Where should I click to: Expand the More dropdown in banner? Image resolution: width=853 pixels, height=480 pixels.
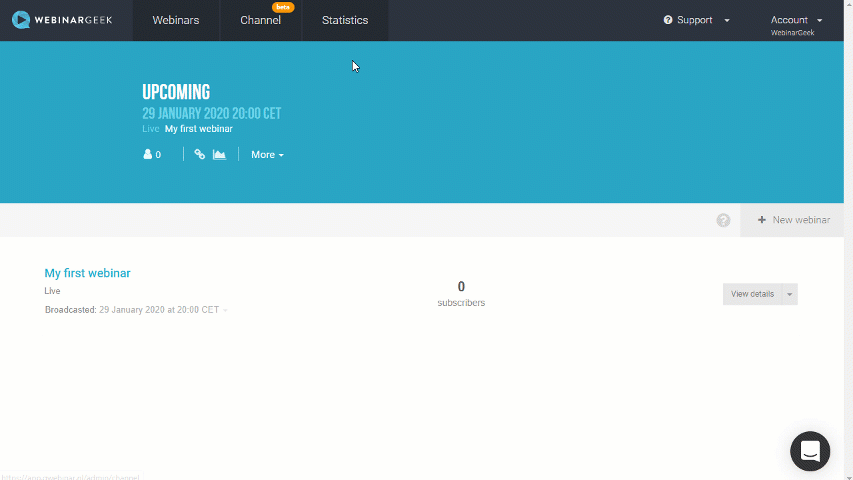pos(267,155)
